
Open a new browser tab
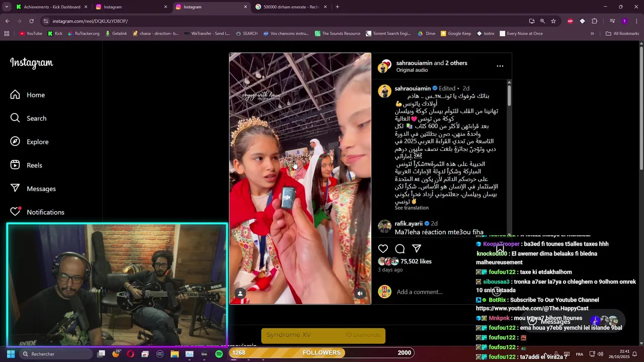click(x=337, y=7)
